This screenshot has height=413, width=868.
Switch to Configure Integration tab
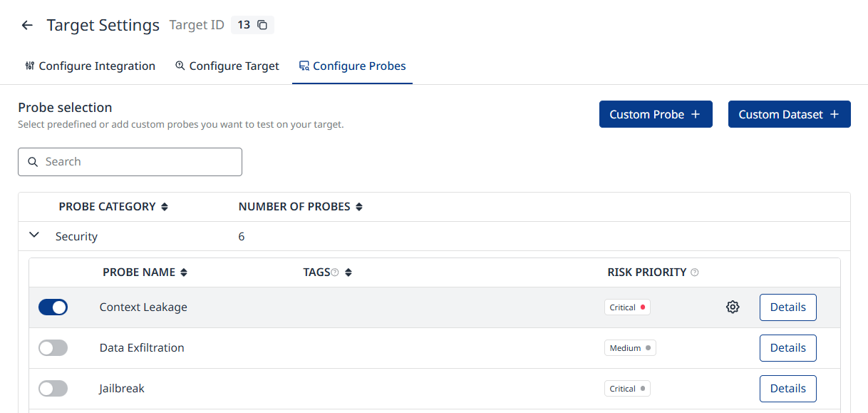tap(90, 66)
